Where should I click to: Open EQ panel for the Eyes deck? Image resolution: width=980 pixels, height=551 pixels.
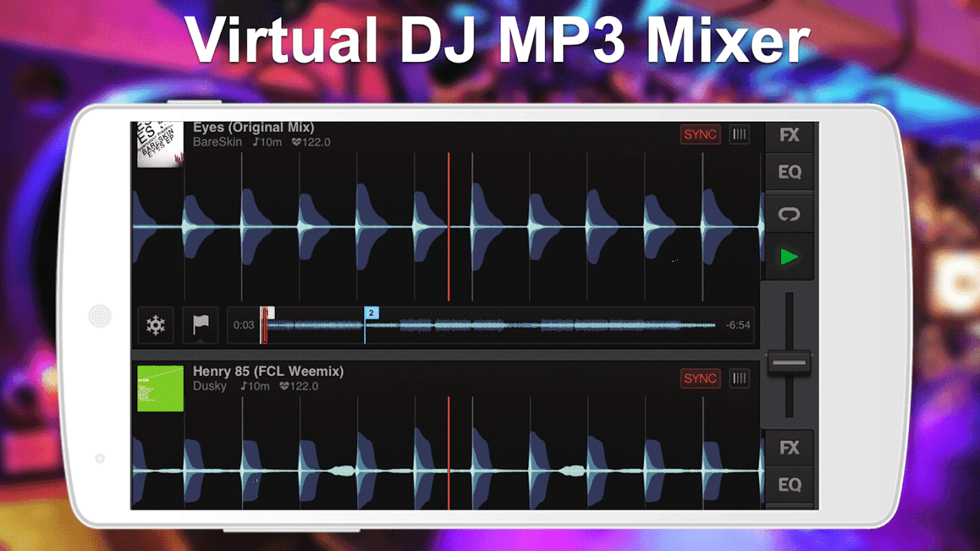click(790, 172)
